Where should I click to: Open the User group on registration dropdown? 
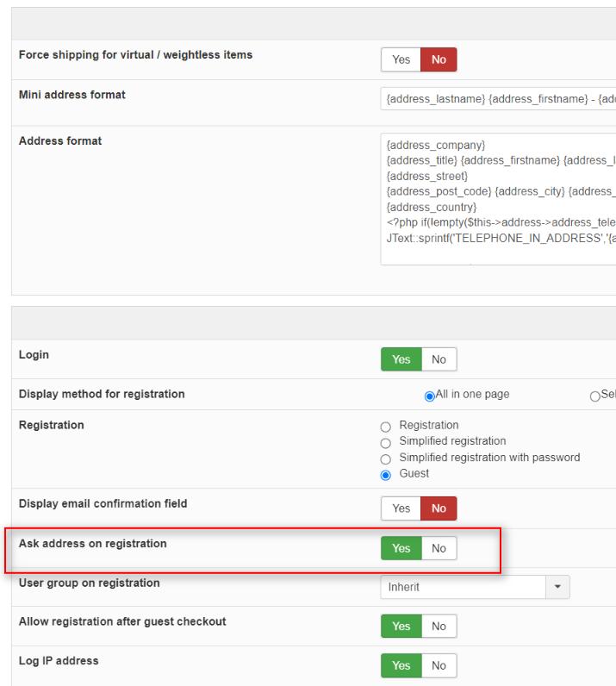coord(464,588)
